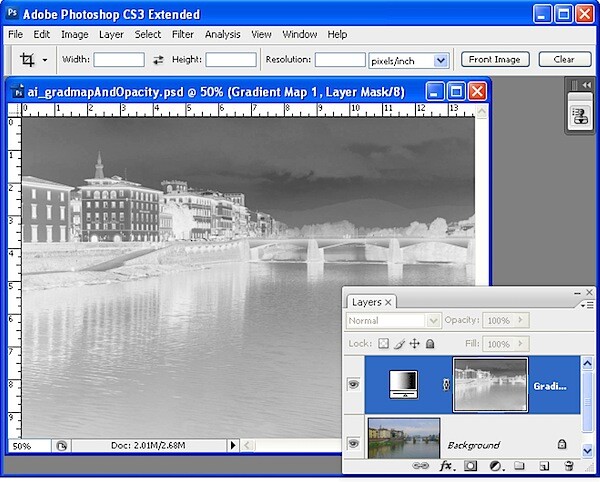This screenshot has width=600, height=482.
Task: Open the layer style fx menu
Action: [x=447, y=466]
